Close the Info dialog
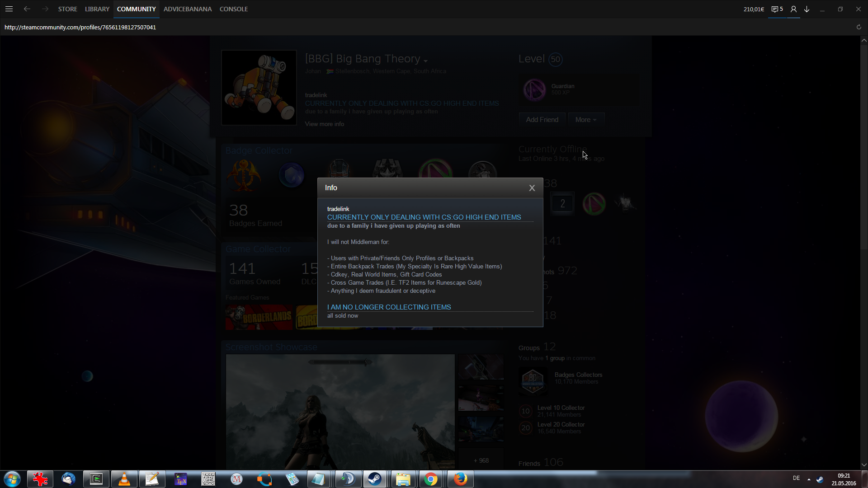The height and width of the screenshot is (488, 868). point(532,188)
